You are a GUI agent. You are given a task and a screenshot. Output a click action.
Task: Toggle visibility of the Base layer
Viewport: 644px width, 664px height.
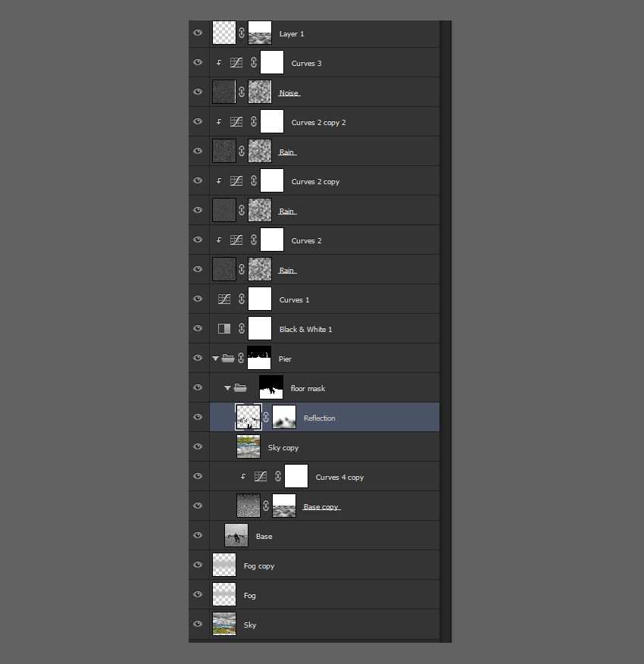198,535
